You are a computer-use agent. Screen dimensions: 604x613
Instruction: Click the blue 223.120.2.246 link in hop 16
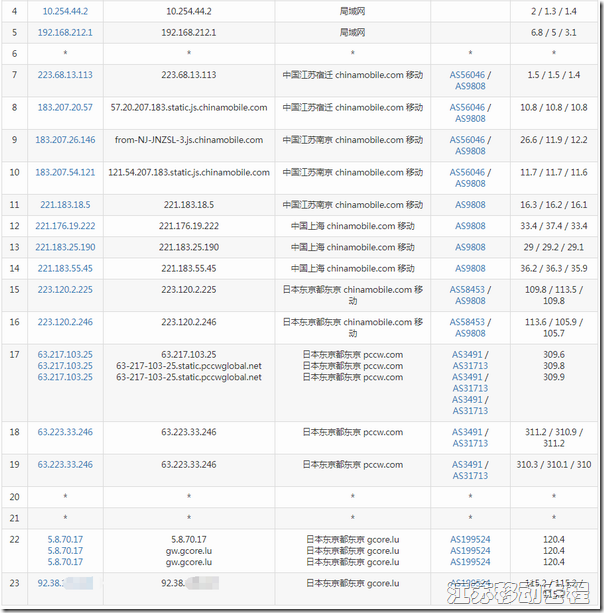[x=65, y=322]
